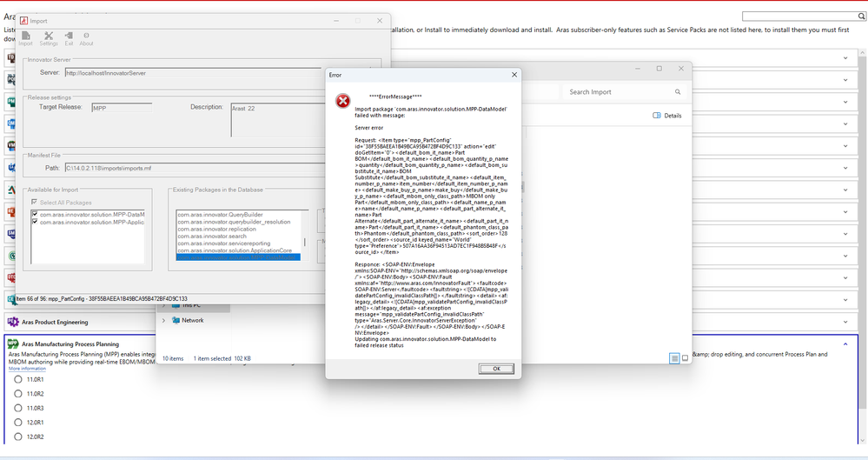Click the Aras Manufacturing Process Planning icon
This screenshot has height=460, width=868.
click(13, 344)
